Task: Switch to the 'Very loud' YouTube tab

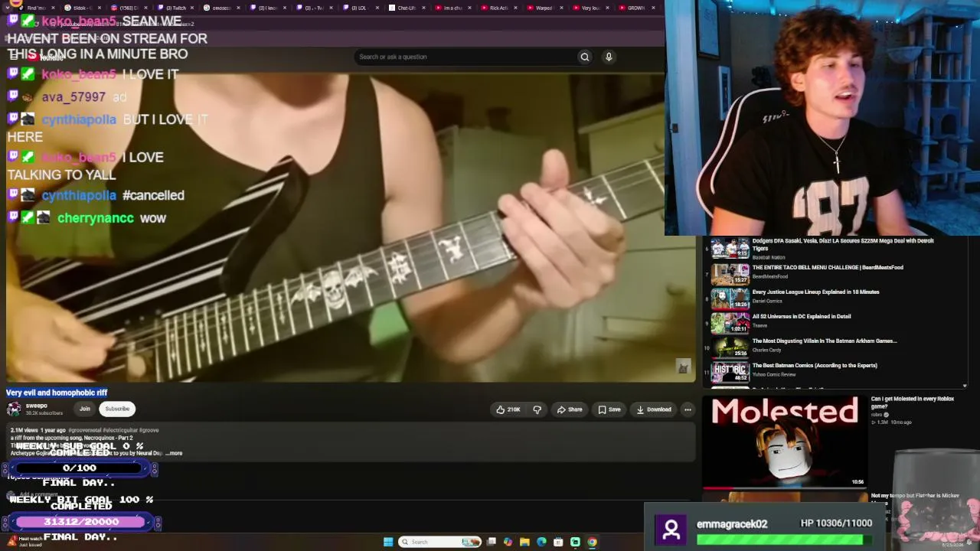Action: 590,8
